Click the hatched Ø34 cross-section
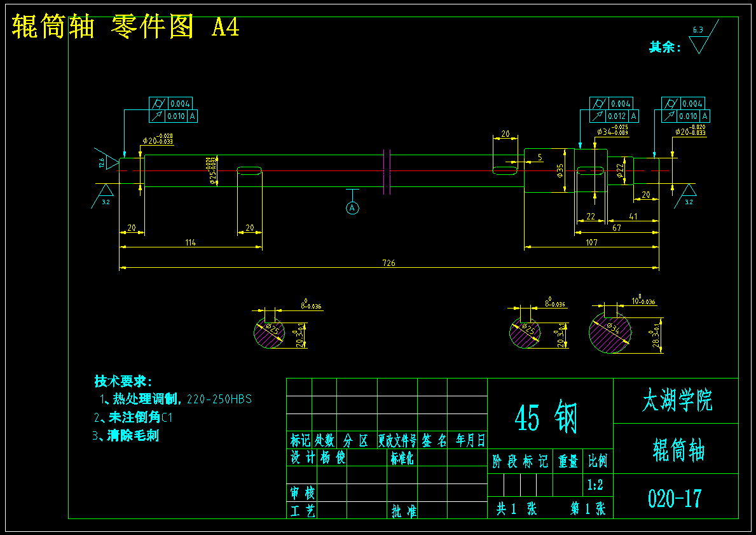 coord(610,333)
